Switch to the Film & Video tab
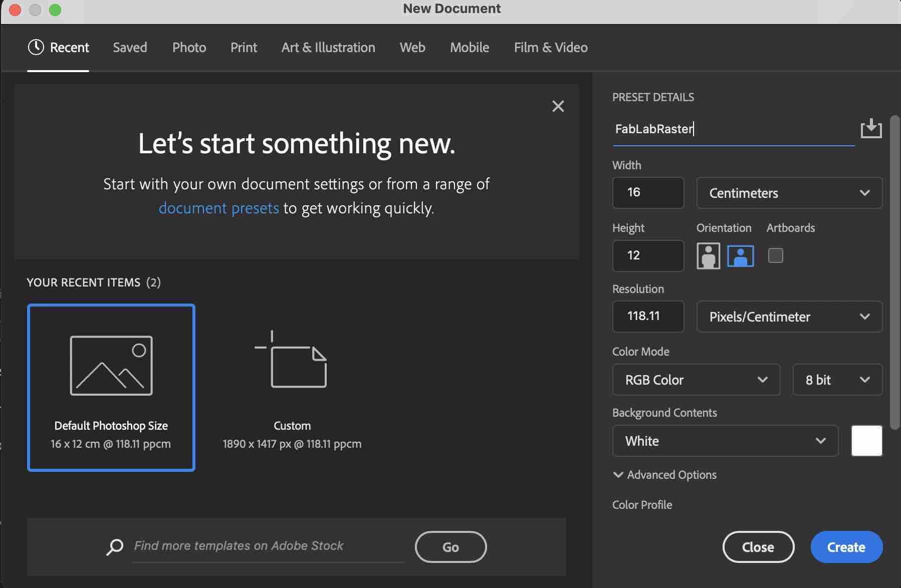 coord(550,48)
